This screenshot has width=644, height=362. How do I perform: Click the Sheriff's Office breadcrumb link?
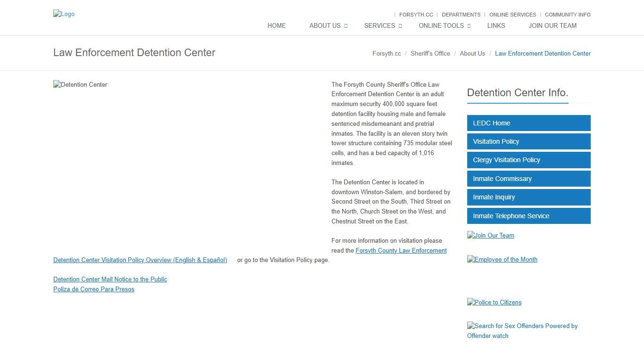430,53
